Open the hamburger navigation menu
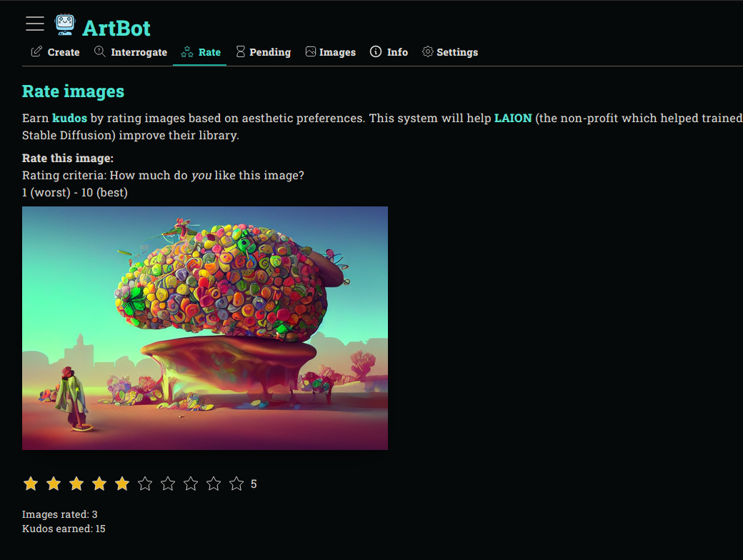The image size is (743, 560). point(34,24)
